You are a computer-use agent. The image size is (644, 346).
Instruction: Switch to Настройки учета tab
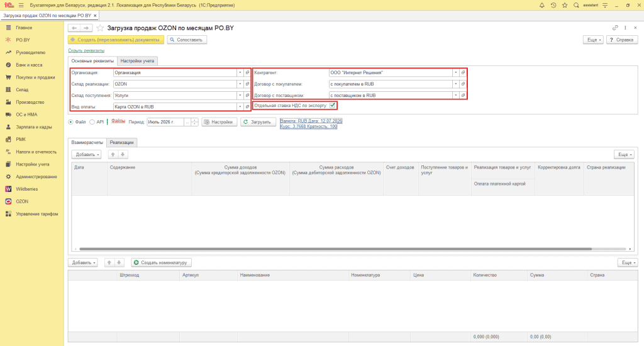pos(137,61)
